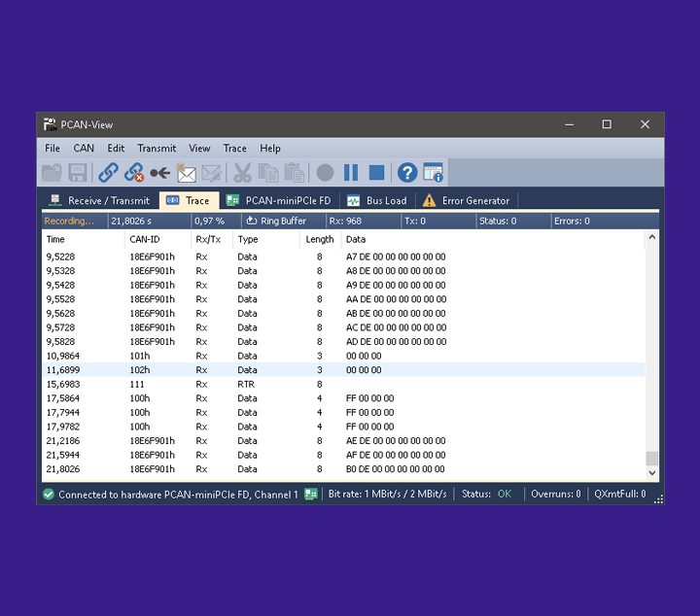
Task: Click the '0,97 %' buffer usage
Action: pos(209,221)
